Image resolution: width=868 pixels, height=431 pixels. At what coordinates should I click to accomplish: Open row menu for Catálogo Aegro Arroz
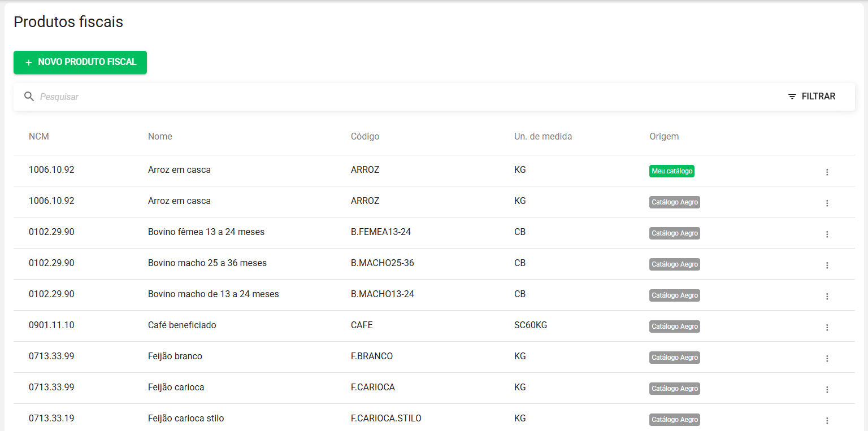827,203
